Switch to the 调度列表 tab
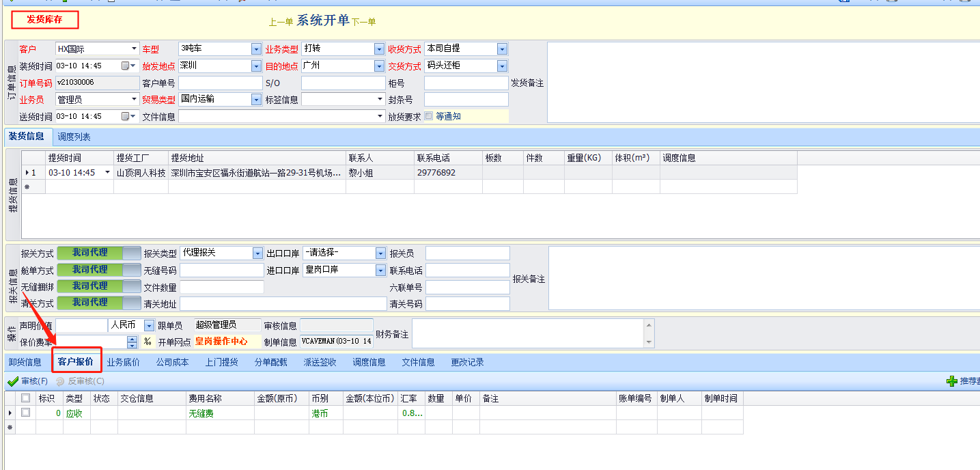 (x=74, y=137)
